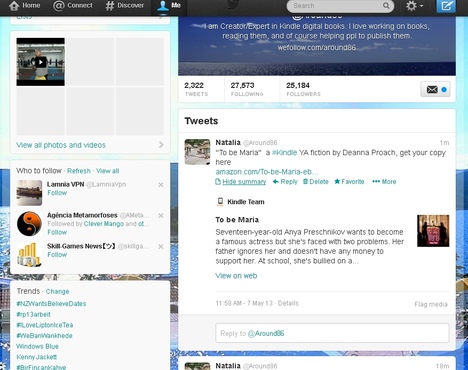The width and height of the screenshot is (468, 370).
Task: Open trend #WeBanWankhede
Action: pyautogui.click(x=44, y=336)
